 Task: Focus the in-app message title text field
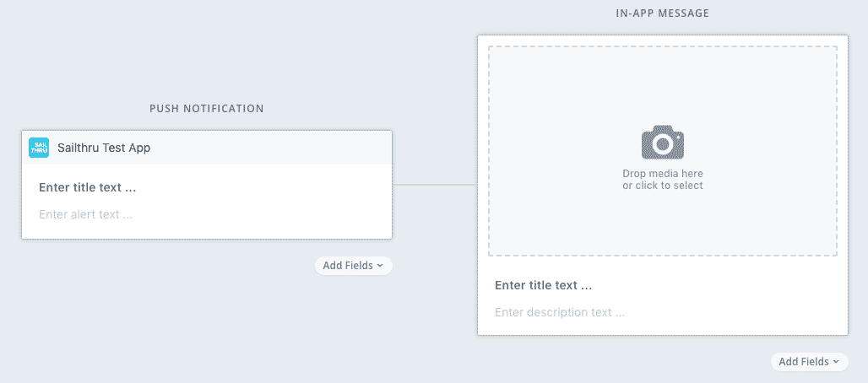click(x=544, y=285)
